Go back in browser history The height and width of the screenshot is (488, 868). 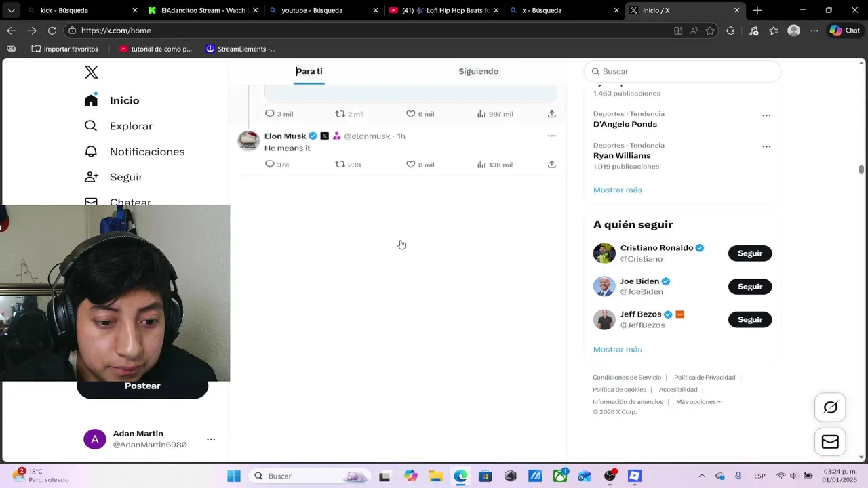click(12, 30)
